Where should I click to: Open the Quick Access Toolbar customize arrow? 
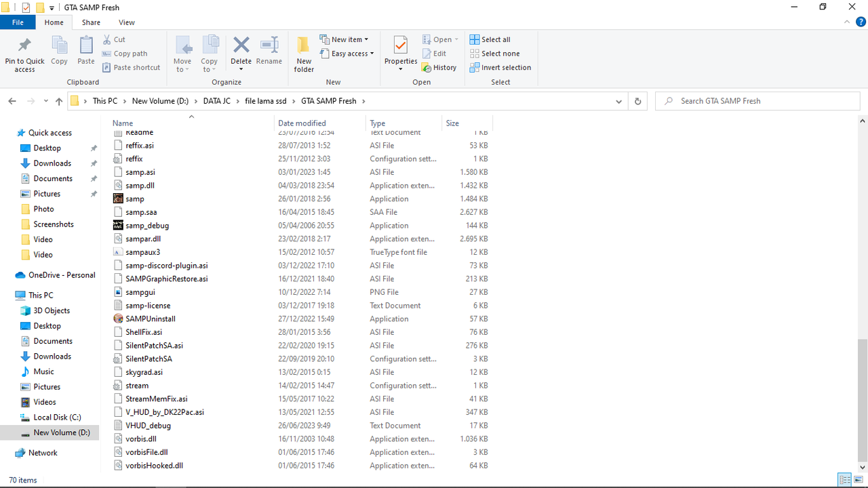pos(52,7)
